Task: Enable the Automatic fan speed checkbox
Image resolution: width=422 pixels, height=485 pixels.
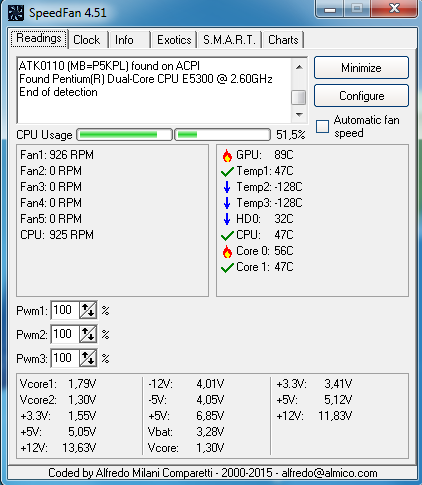Action: [x=322, y=127]
